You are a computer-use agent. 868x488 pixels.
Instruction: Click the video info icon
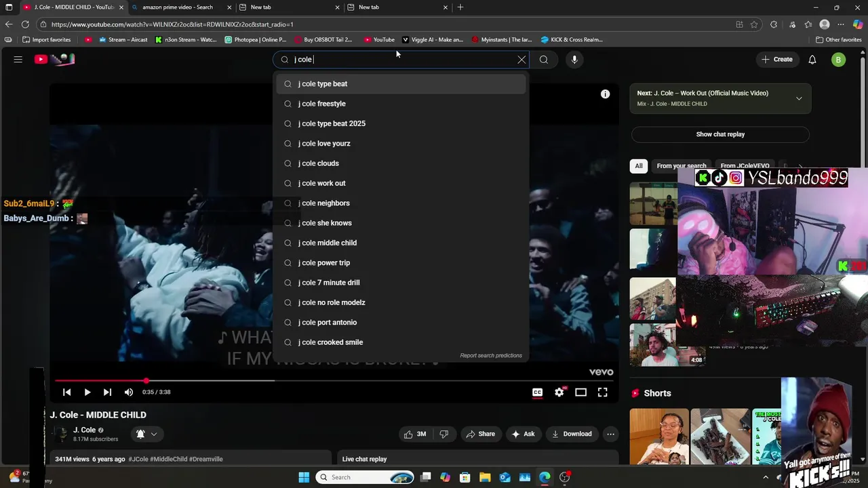pos(605,94)
